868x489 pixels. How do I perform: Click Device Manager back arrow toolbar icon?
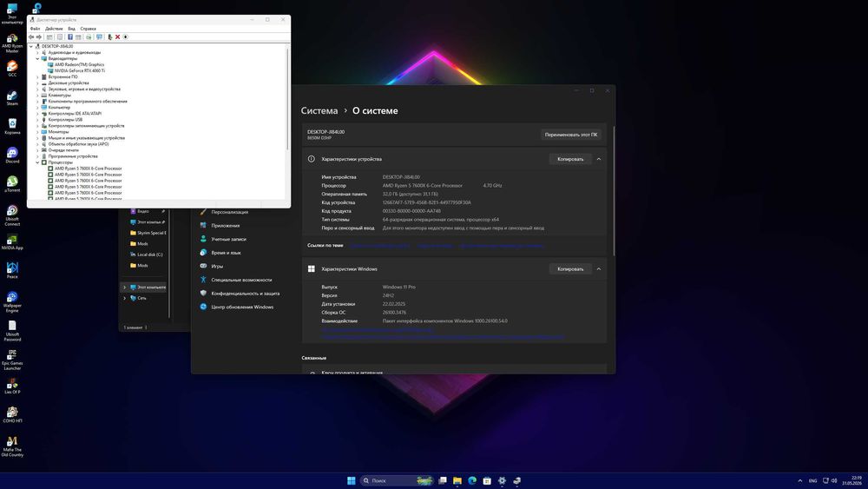pos(31,37)
